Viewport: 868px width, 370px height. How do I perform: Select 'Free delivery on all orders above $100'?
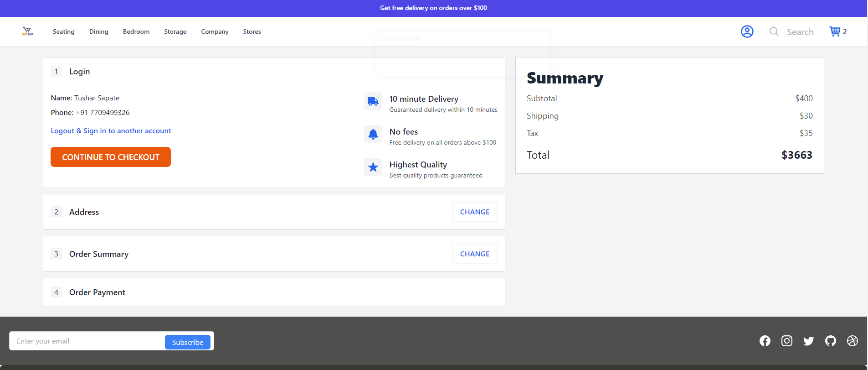443,143
